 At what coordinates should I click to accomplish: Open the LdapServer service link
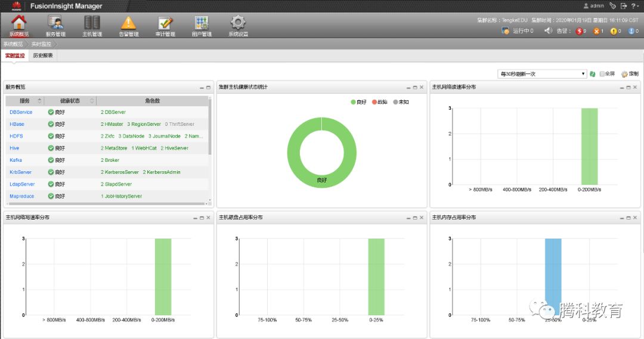[x=22, y=184]
